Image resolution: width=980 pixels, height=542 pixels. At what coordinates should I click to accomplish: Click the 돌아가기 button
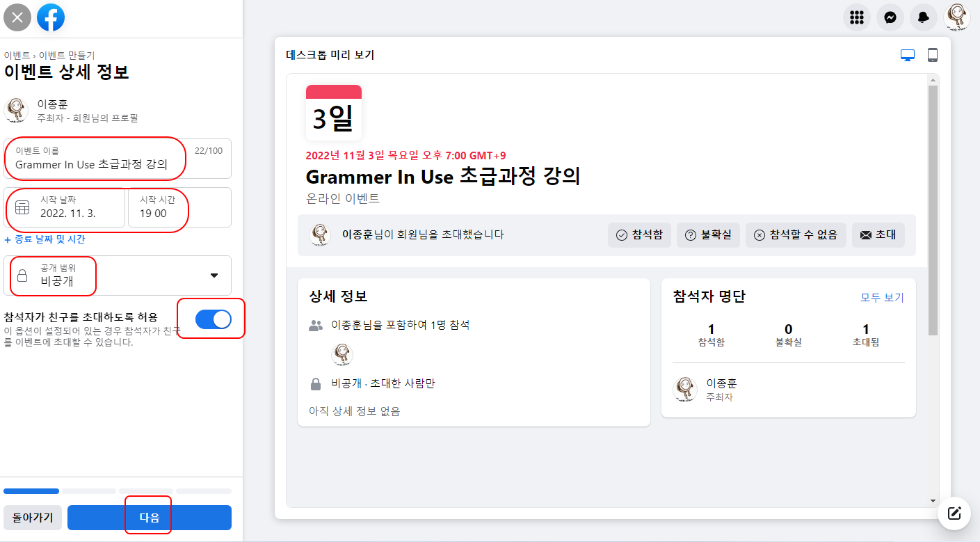click(x=33, y=518)
